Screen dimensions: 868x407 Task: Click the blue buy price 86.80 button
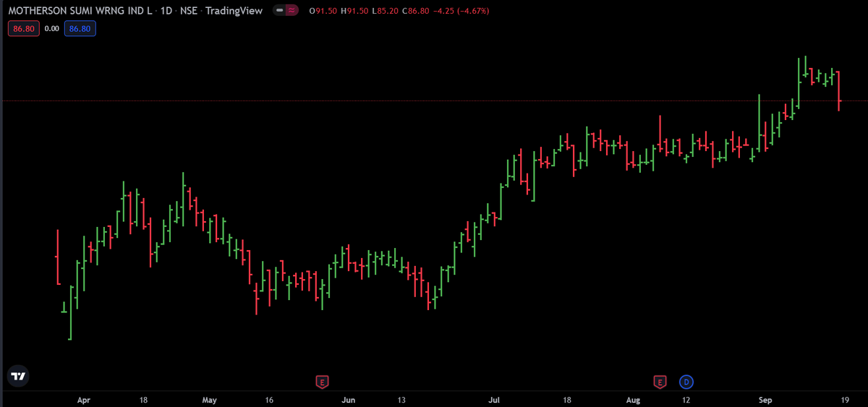[80, 29]
